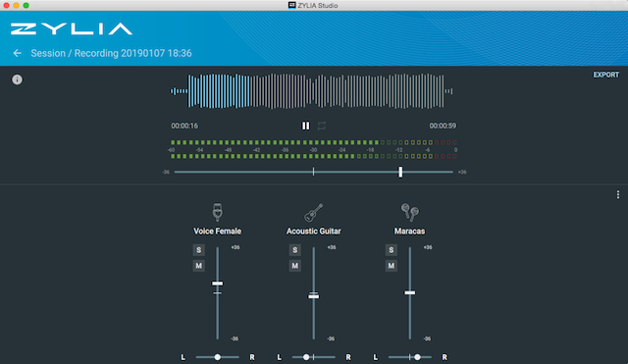
Task: Solo the Acoustic Guitar track
Action: tap(295, 250)
